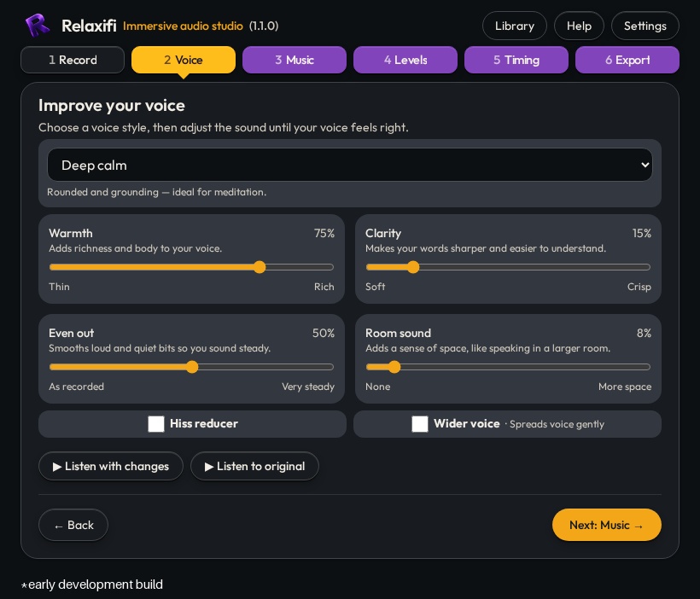Click the Improve your voice heading
Screen dimensions: 700x599
pos(112,105)
